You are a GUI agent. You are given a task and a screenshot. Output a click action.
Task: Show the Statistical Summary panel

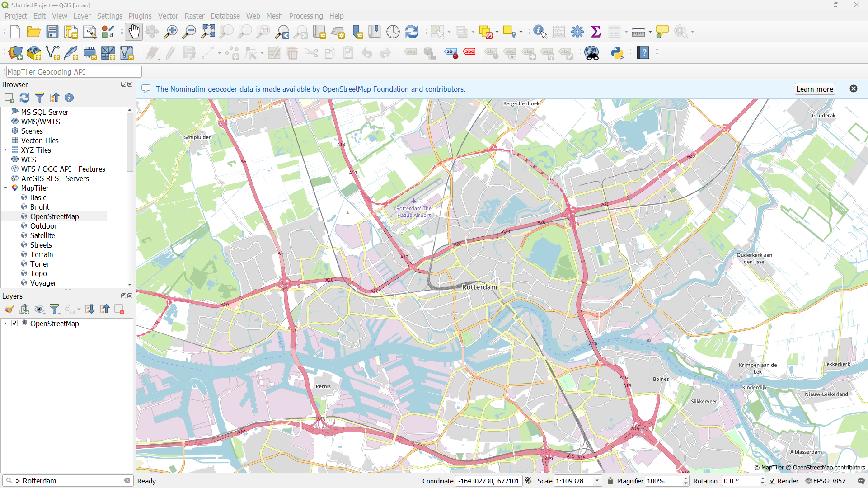pyautogui.click(x=596, y=32)
